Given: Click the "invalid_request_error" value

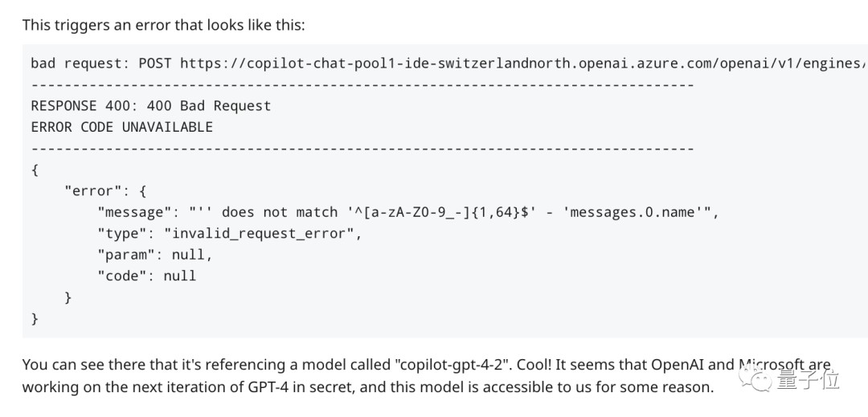Looking at the screenshot, I should click(x=263, y=233).
